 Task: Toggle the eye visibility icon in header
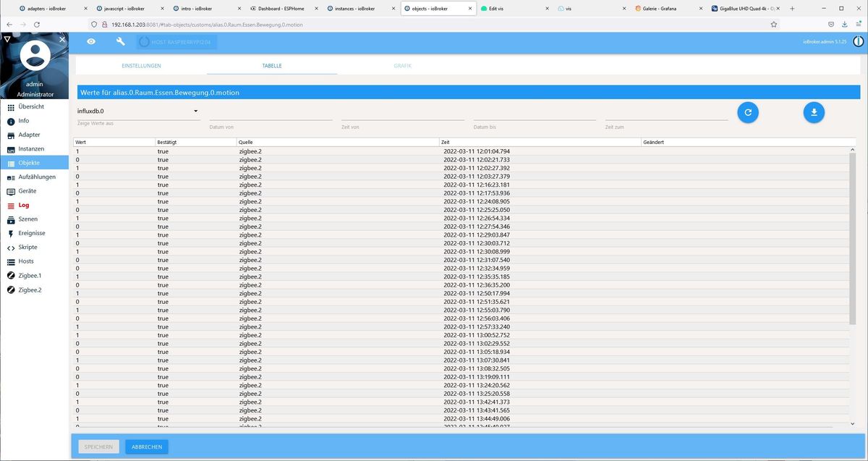91,42
